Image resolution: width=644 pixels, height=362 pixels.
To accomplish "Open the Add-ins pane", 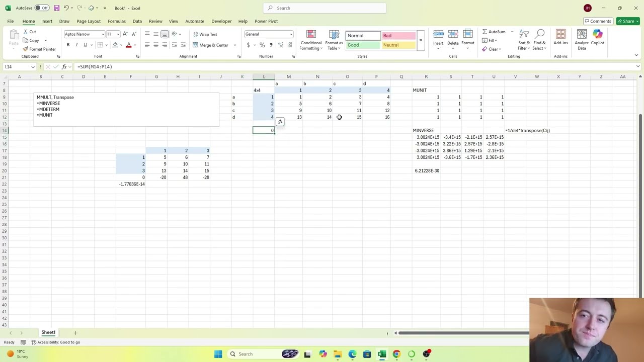I will (560, 38).
